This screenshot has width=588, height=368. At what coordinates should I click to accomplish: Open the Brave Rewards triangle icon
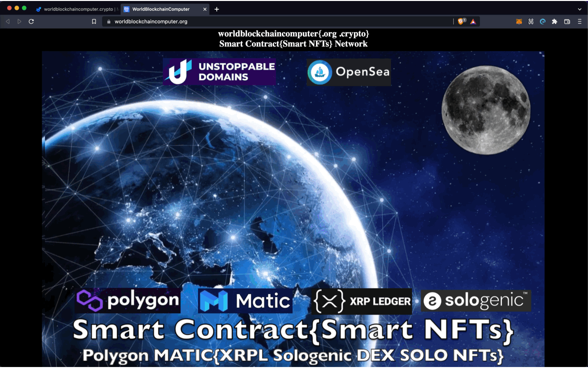pyautogui.click(x=473, y=22)
